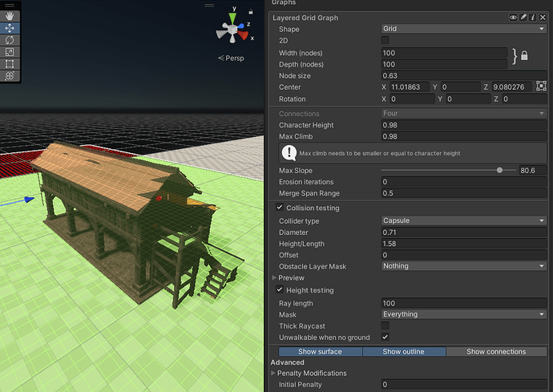Image resolution: width=553 pixels, height=392 pixels.
Task: Click the red X axis on scene gizmo
Action: pyautogui.click(x=243, y=35)
